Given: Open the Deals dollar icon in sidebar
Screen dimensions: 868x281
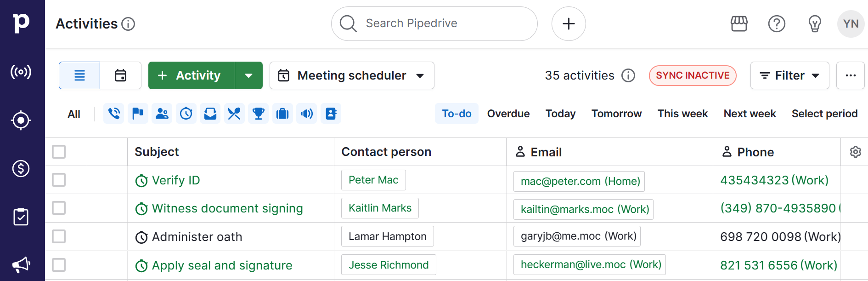Looking at the screenshot, I should 21,169.
